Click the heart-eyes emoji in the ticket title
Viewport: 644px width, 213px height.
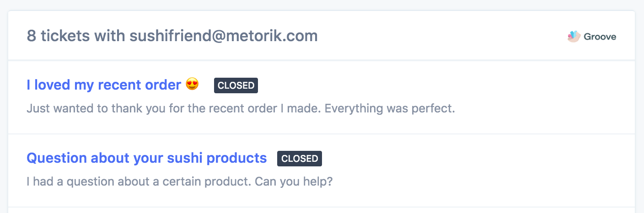click(193, 85)
